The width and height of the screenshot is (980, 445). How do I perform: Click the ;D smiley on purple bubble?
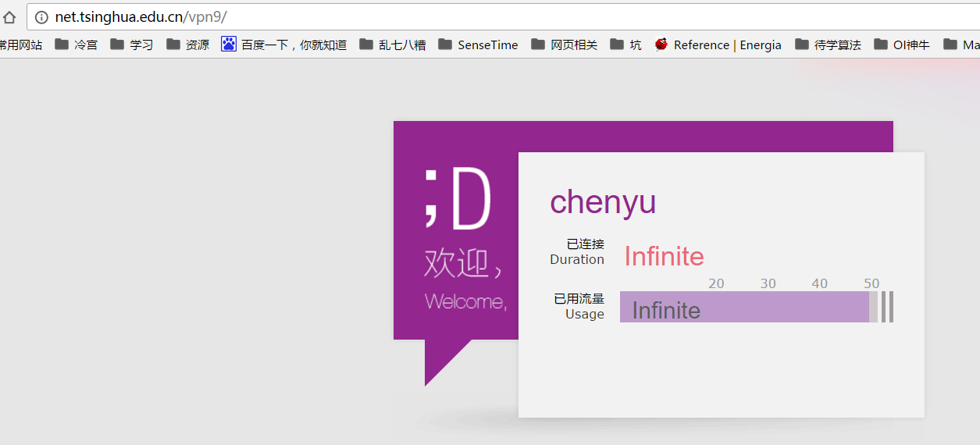(x=458, y=200)
